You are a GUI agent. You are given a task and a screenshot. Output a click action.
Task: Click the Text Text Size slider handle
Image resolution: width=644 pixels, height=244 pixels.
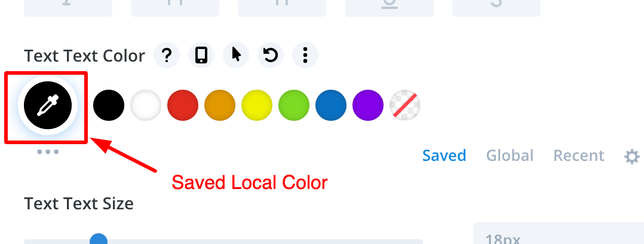click(99, 239)
